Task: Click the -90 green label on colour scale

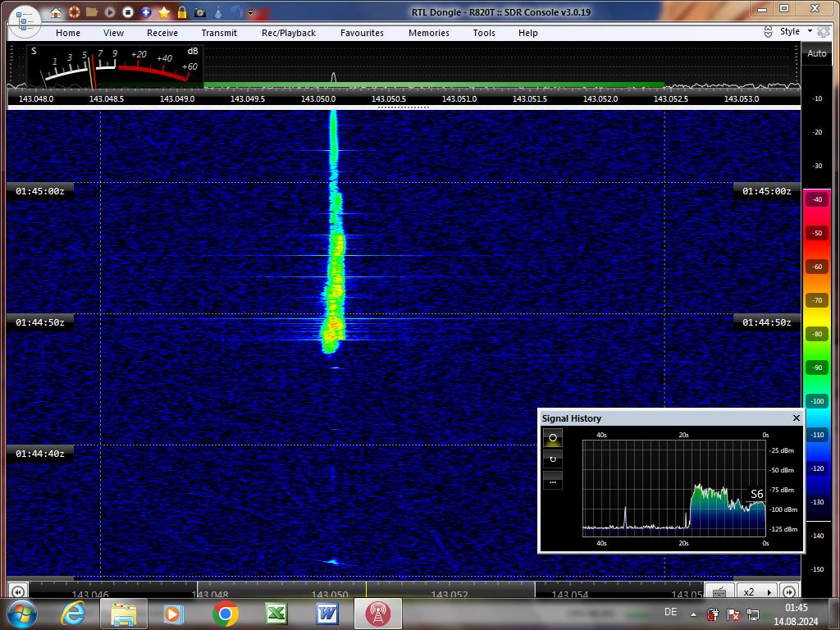Action: (x=817, y=367)
